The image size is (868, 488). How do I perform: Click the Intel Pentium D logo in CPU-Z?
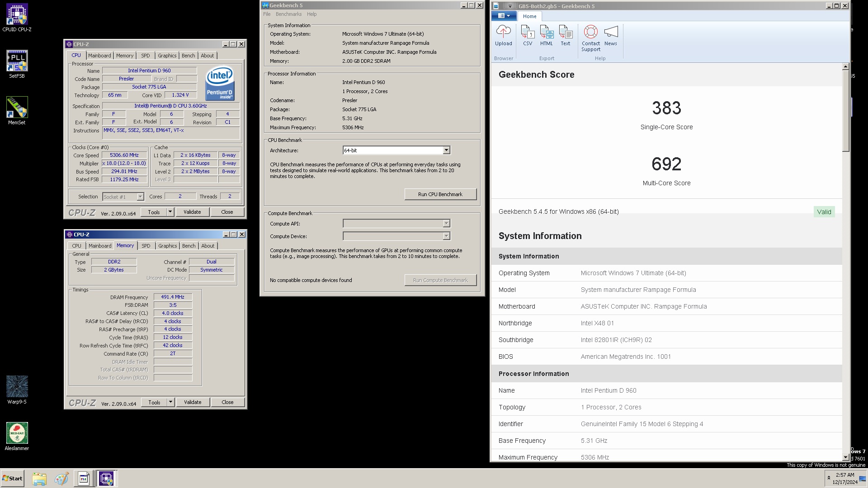pos(220,83)
